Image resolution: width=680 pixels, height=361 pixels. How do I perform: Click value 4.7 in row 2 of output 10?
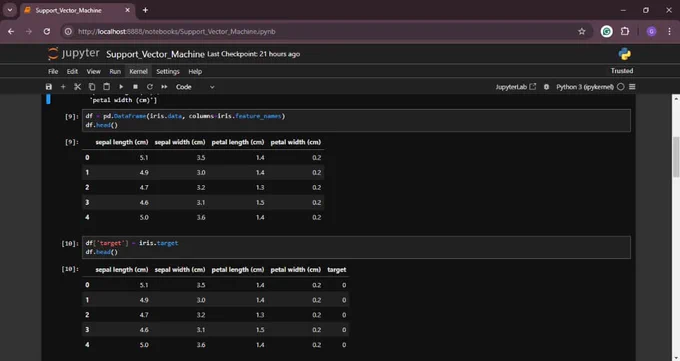point(144,315)
